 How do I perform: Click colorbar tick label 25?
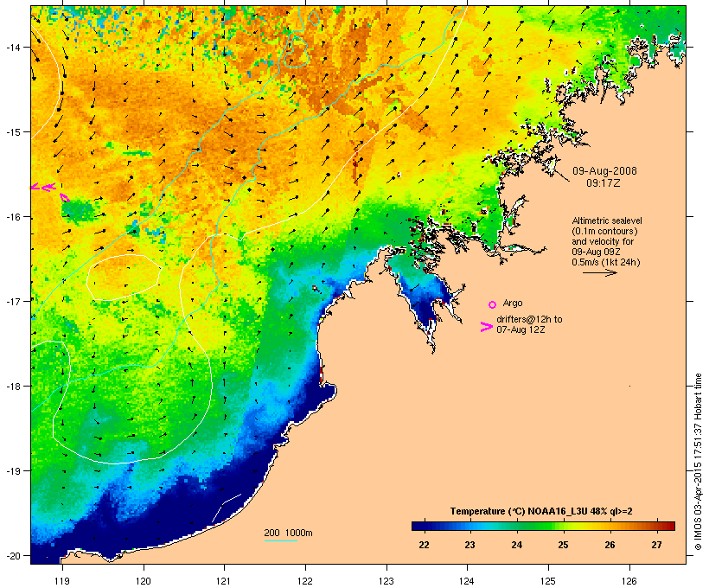[563, 545]
